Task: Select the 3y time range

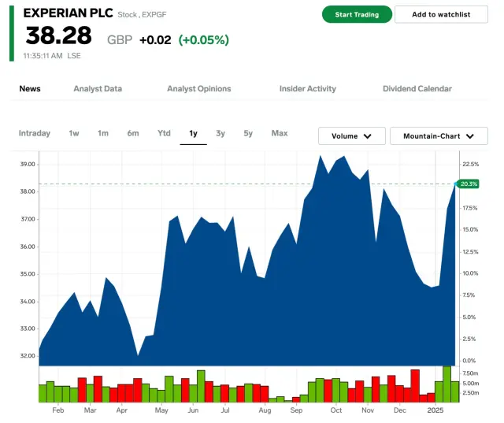Action: (220, 133)
